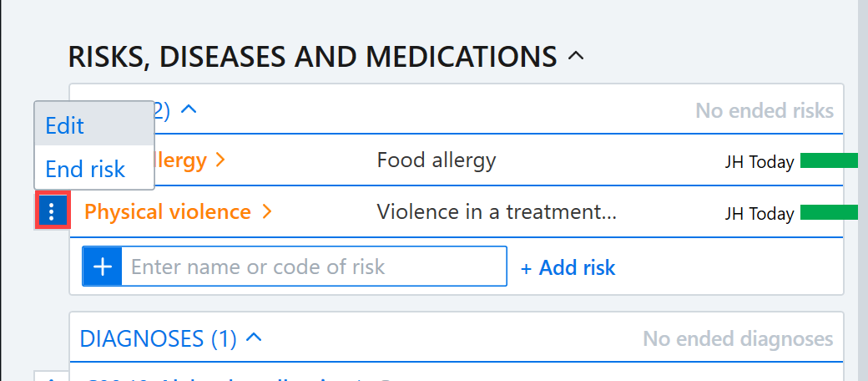The height and width of the screenshot is (381, 868).
Task: Open the orange allergy risk link
Action: coord(180,160)
